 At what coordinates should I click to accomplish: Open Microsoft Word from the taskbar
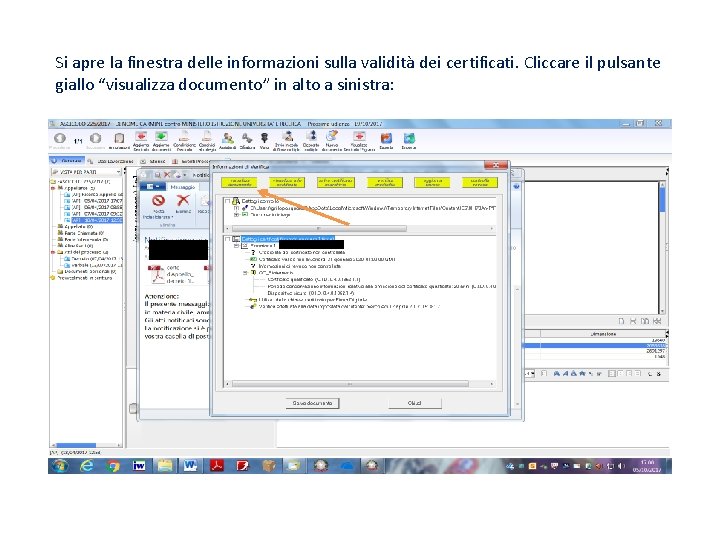[190, 466]
